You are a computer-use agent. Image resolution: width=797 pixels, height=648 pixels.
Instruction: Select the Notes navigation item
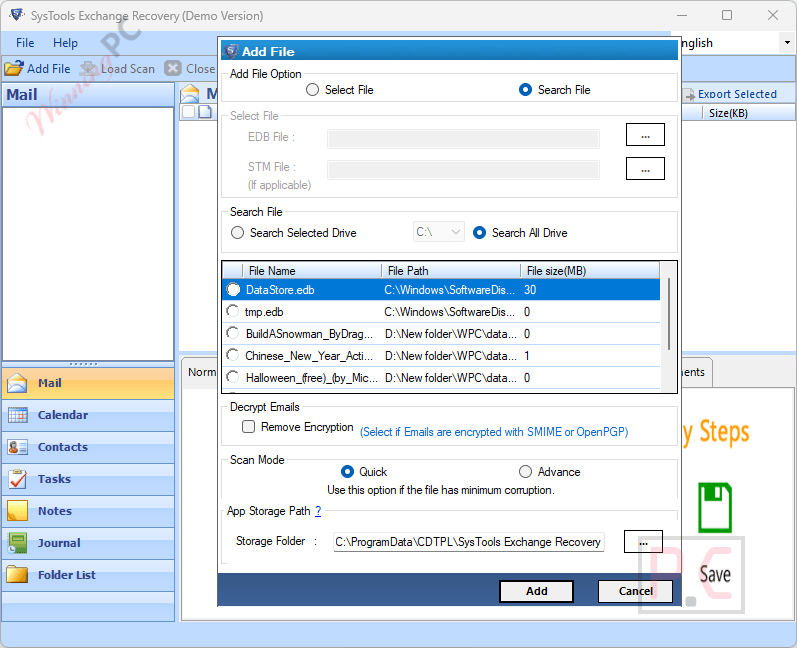[x=88, y=511]
